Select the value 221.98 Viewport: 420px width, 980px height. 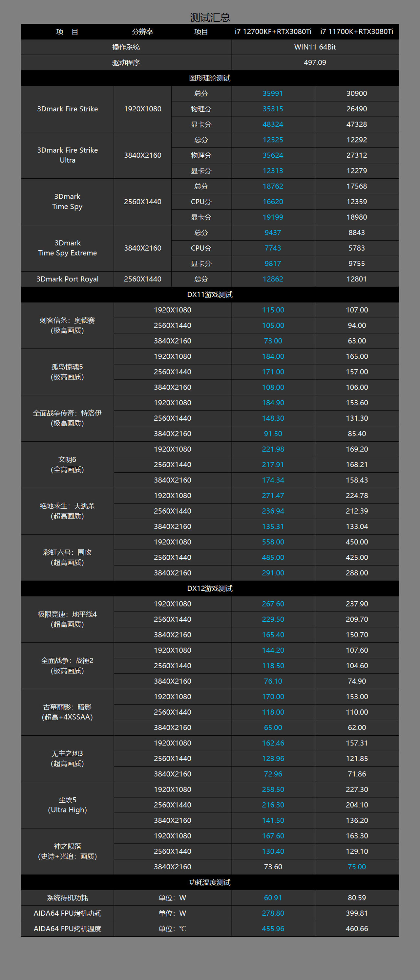(273, 449)
